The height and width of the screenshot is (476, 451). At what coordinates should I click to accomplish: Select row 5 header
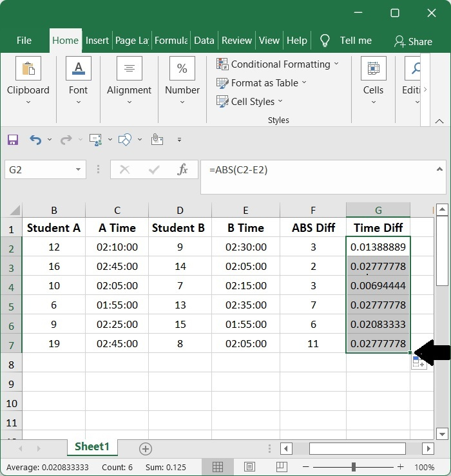click(11, 306)
